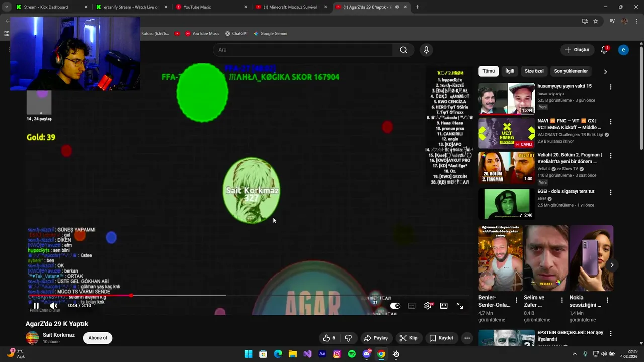This screenshot has width=644, height=362.
Task: Open Chrome three-dot menu
Action: [x=636, y=21]
